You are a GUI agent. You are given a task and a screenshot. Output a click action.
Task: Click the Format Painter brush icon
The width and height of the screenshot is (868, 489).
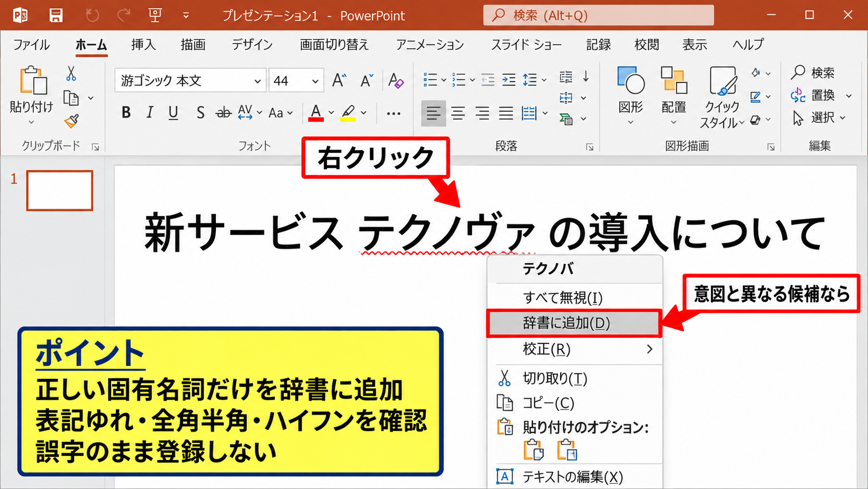(x=71, y=121)
